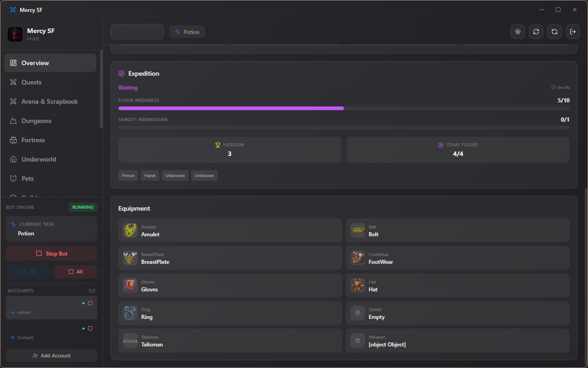
Task: Open Arena & Scrapbook page
Action: pos(50,101)
